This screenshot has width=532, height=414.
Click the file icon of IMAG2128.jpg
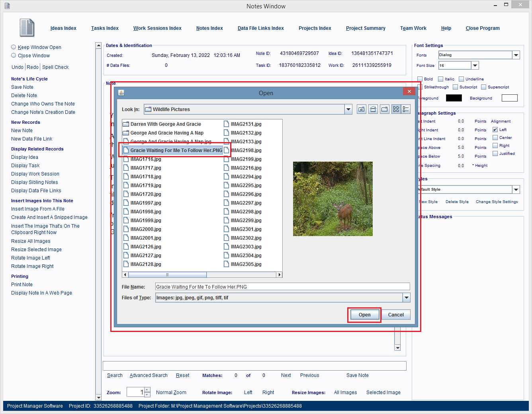(126, 264)
